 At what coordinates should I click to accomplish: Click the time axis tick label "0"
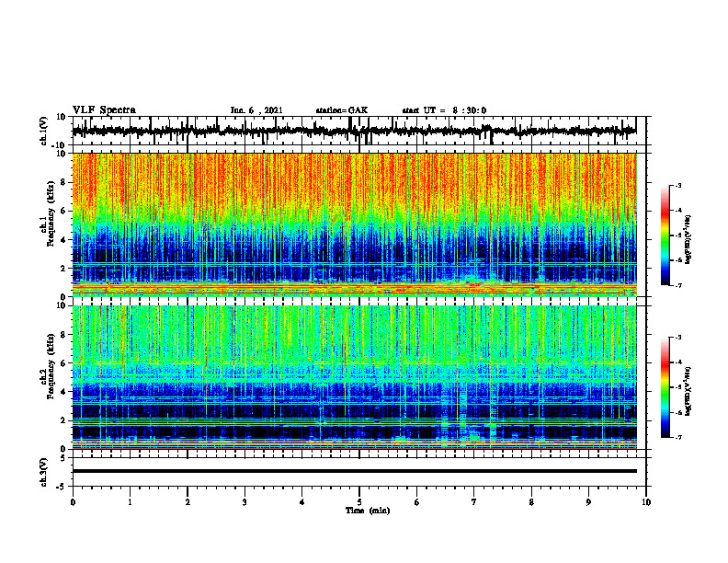(x=73, y=502)
